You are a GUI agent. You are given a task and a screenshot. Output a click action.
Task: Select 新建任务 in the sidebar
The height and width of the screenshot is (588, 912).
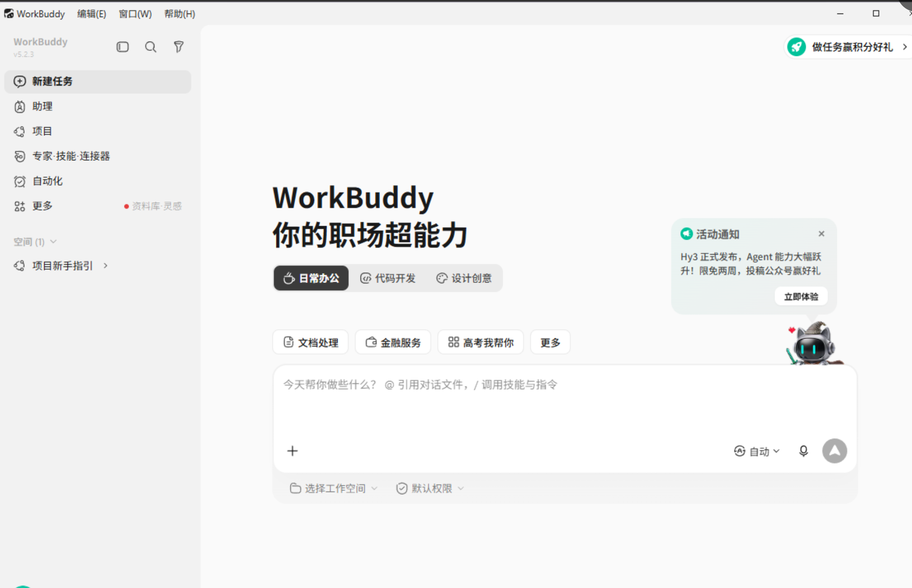click(x=98, y=81)
